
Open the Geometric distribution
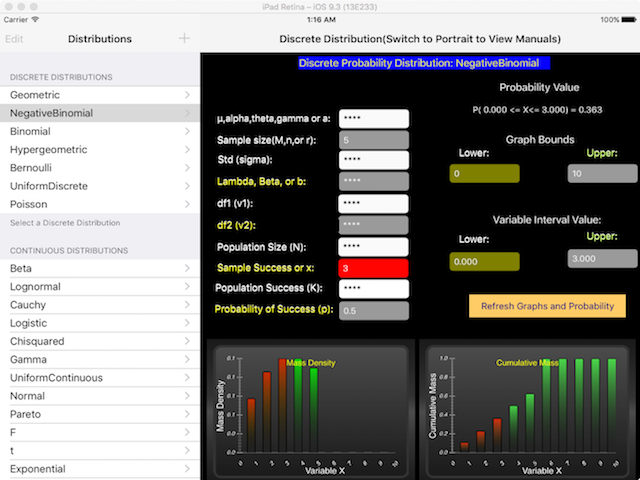click(x=100, y=95)
